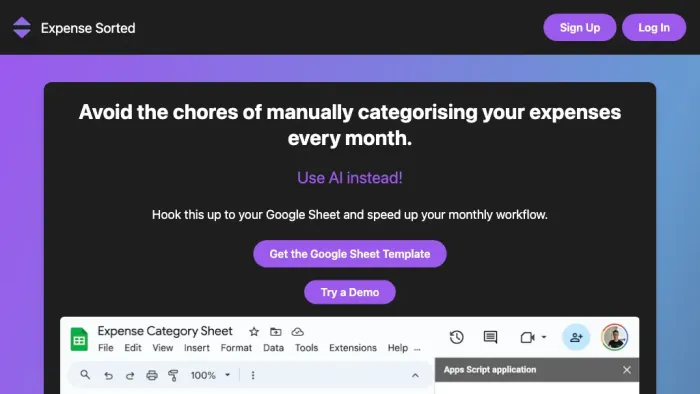This screenshot has width=700, height=394.
Task: Collapse the toolbar with chevron arrow
Action: [415, 375]
